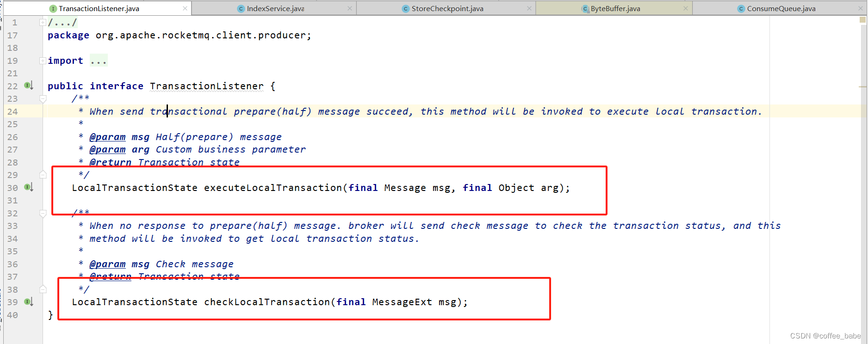This screenshot has width=868, height=344.
Task: Click the class icon on IndexService.java tab
Action: [x=241, y=9]
